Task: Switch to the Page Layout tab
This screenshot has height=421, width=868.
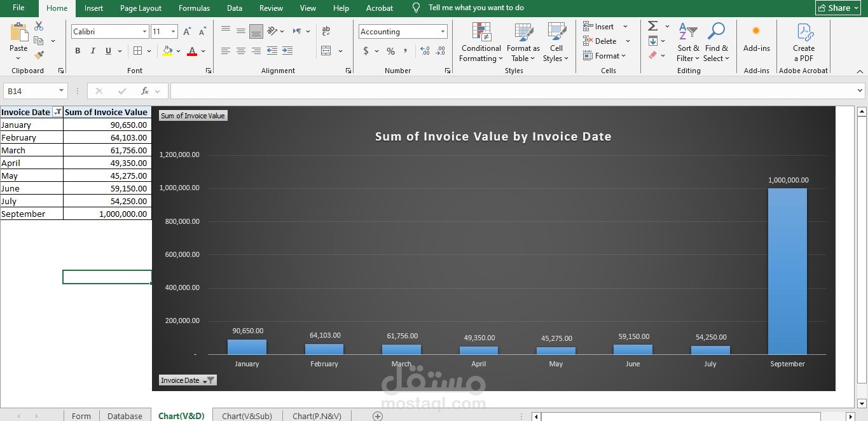Action: point(141,8)
